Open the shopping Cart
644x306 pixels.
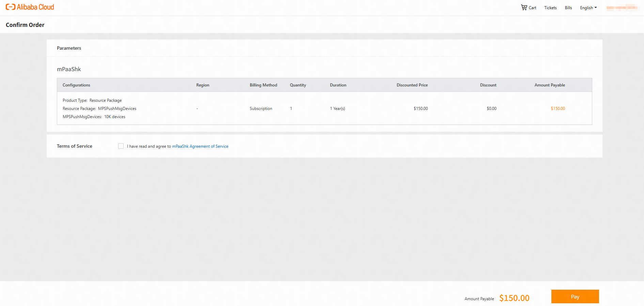529,7
